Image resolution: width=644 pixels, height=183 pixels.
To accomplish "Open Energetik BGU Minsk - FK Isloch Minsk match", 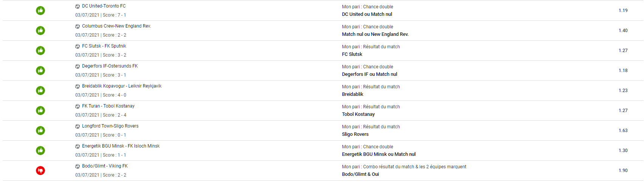I will click(121, 146).
